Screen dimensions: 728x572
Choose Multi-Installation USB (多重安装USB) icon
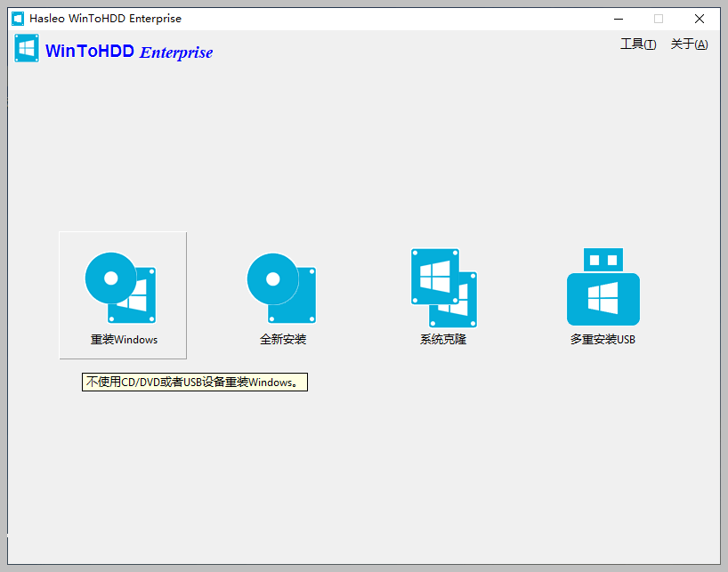tap(603, 286)
